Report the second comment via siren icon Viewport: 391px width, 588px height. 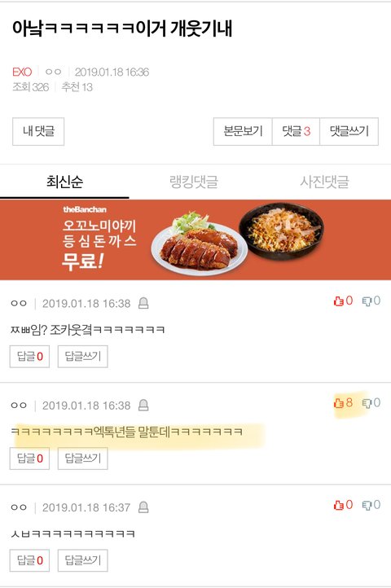(143, 405)
